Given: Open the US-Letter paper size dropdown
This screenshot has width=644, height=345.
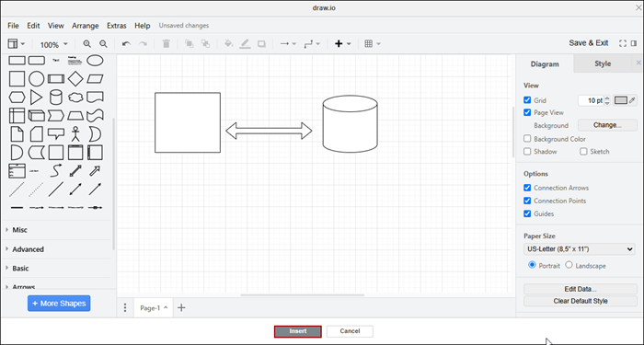Looking at the screenshot, I should [580, 249].
